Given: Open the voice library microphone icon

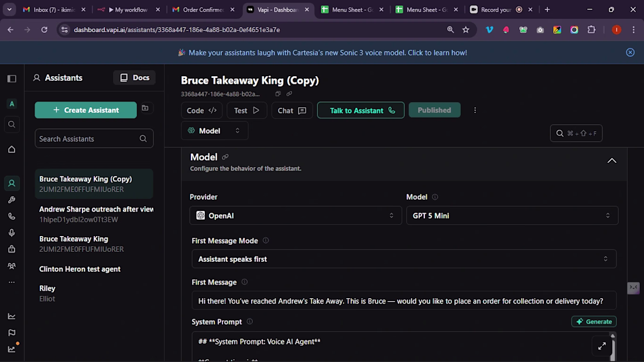Looking at the screenshot, I should [x=12, y=233].
